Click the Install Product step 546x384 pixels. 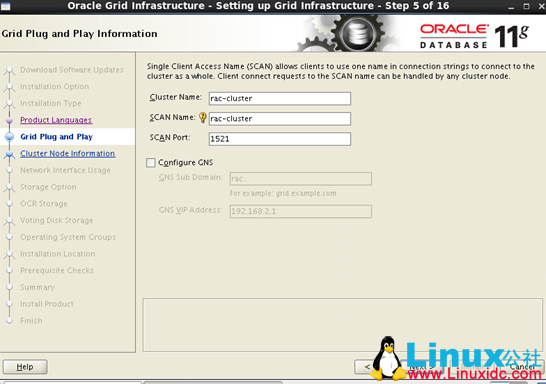tap(47, 304)
